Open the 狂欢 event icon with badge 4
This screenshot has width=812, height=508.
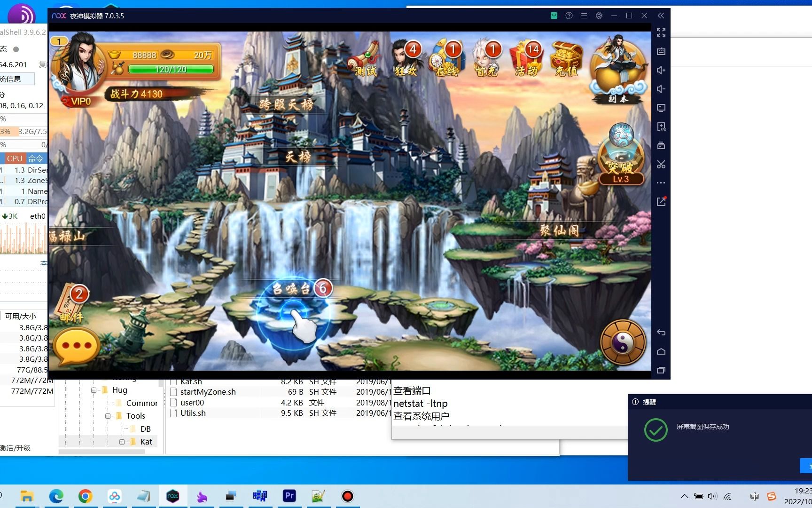[x=406, y=59]
